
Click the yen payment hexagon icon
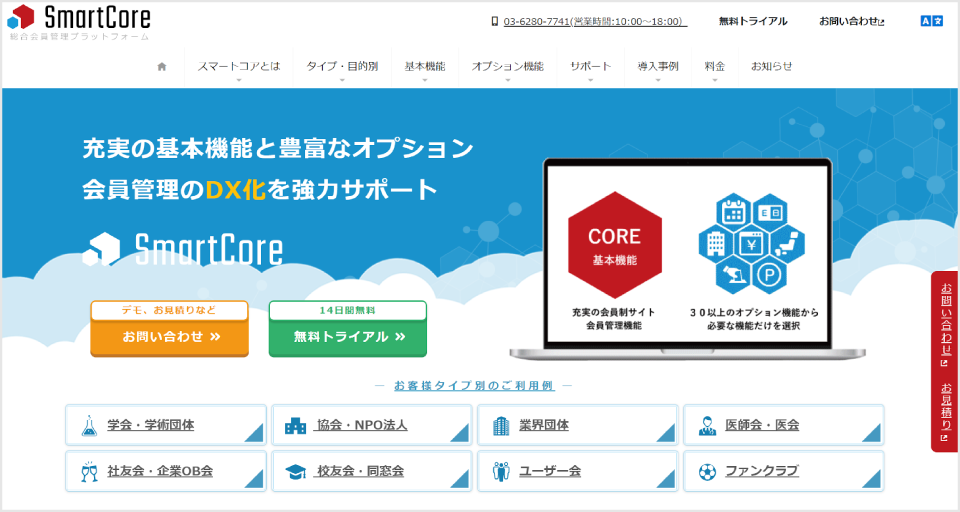tap(751, 244)
